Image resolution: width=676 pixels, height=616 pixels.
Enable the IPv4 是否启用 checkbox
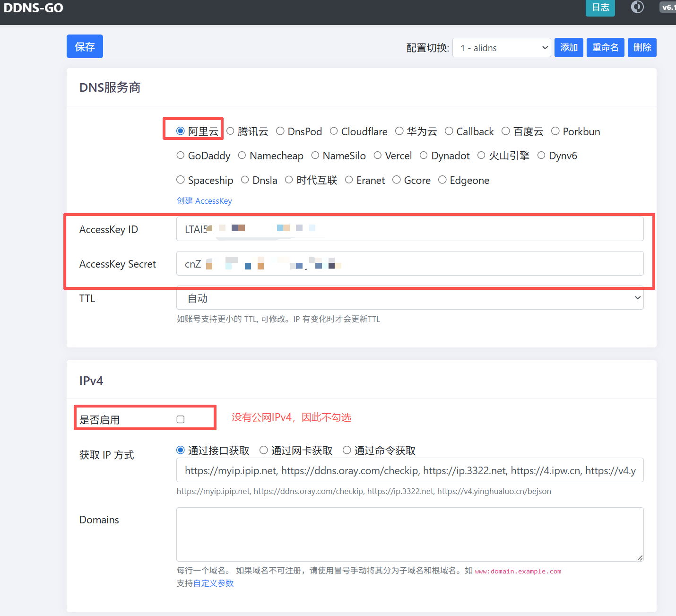tap(181, 419)
